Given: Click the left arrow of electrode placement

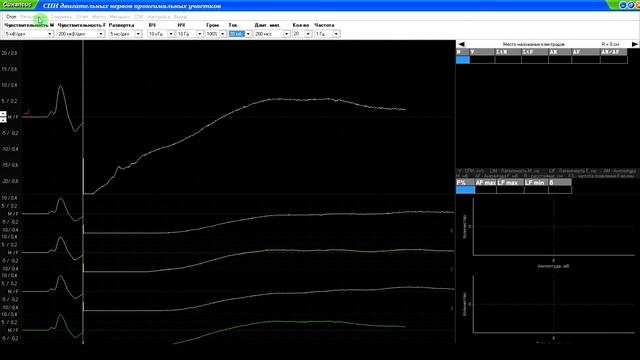Looking at the screenshot, I should [461, 44].
